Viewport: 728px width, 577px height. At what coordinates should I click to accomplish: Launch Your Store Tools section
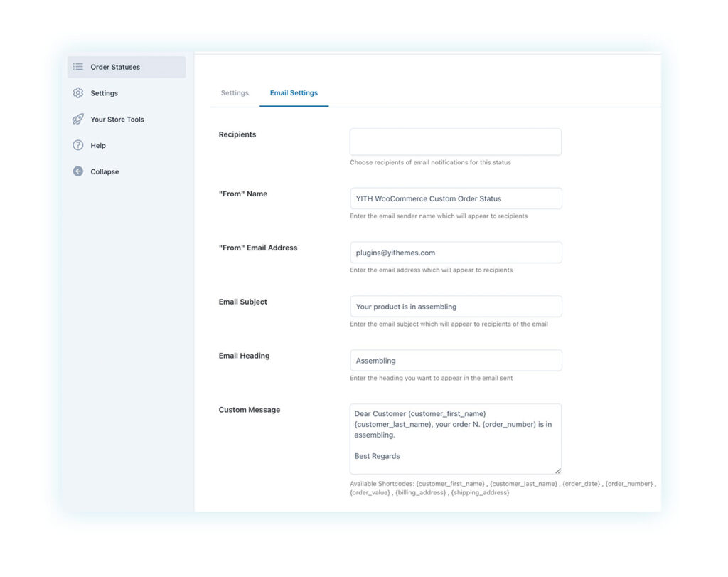(116, 119)
